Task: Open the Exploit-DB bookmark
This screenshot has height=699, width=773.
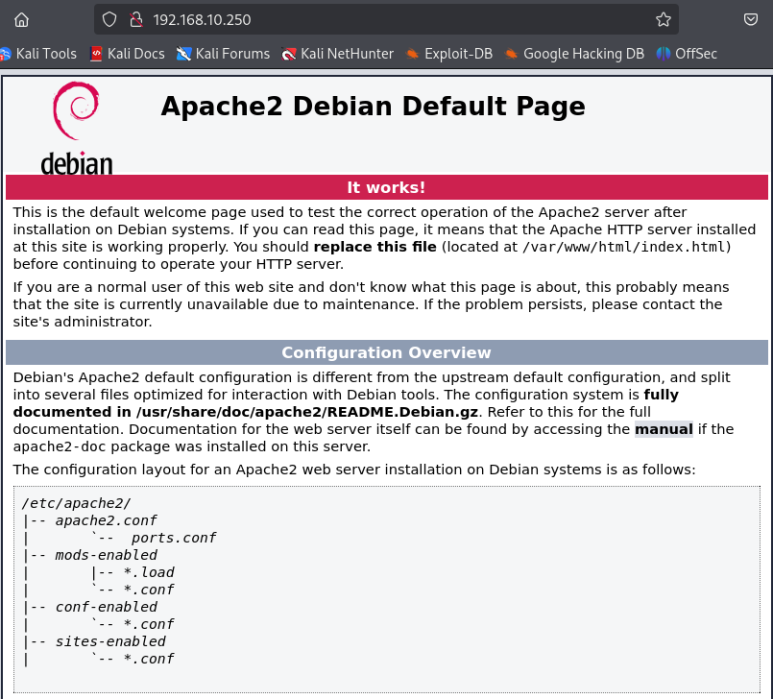Action: [x=449, y=53]
